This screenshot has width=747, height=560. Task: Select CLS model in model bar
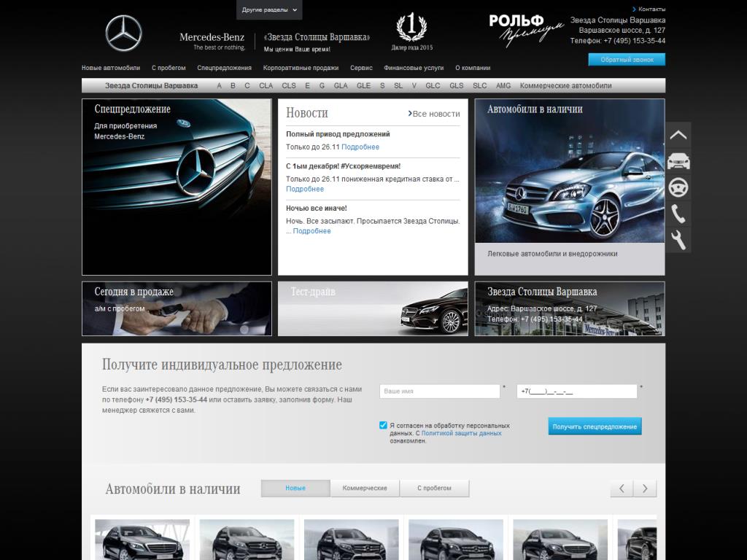(289, 86)
